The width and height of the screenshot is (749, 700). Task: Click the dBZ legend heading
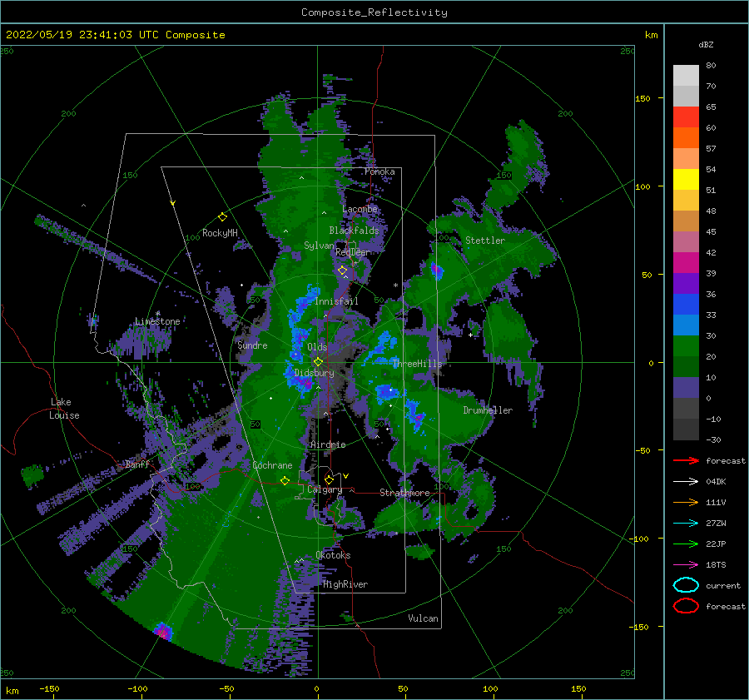point(706,44)
